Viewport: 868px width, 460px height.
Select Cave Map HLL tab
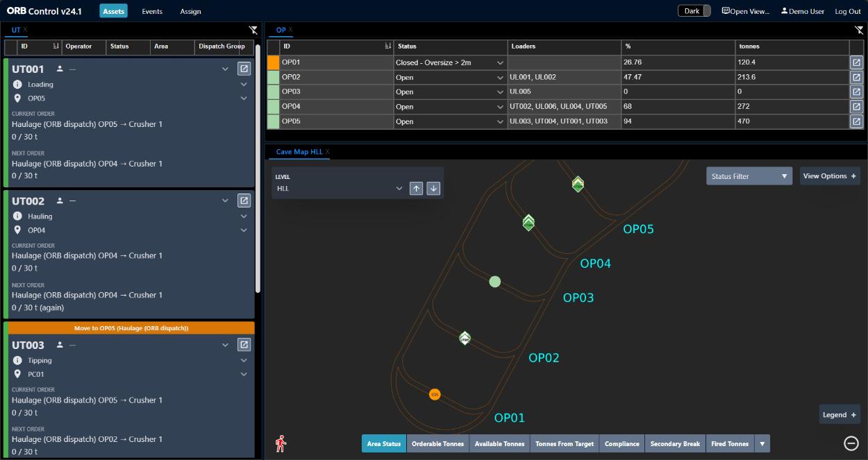(x=299, y=152)
